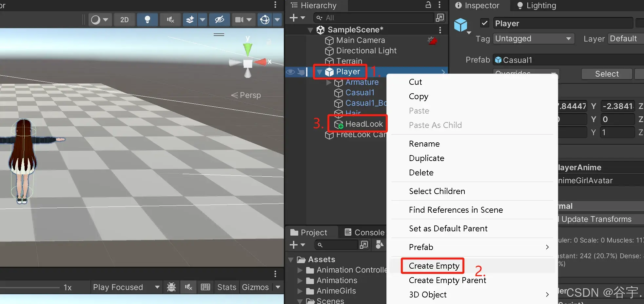
Task: Toggle Player active checkbox in Inspector
Action: [x=484, y=23]
